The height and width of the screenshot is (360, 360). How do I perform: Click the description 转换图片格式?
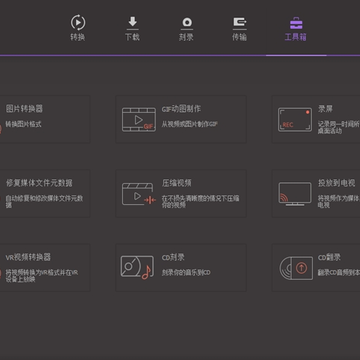pyautogui.click(x=24, y=124)
